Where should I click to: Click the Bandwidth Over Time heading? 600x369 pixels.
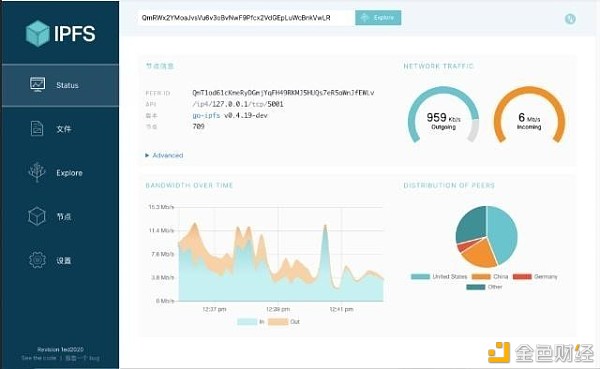coord(189,185)
